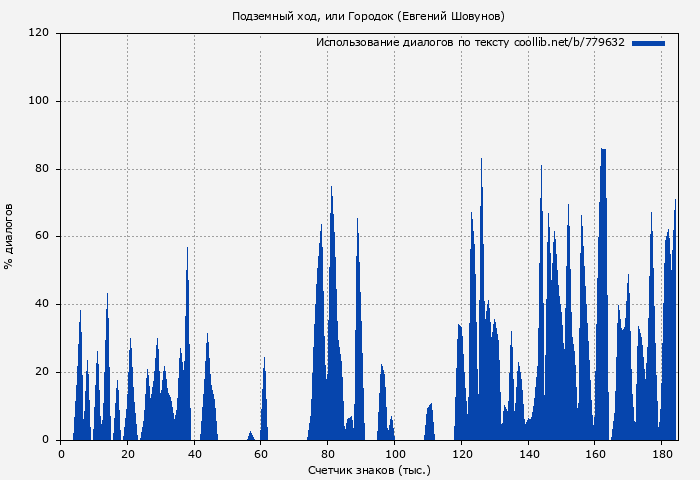Click the tiny blue bump near 57 thousand
Screen dimensions: 700x480
pos(250,436)
